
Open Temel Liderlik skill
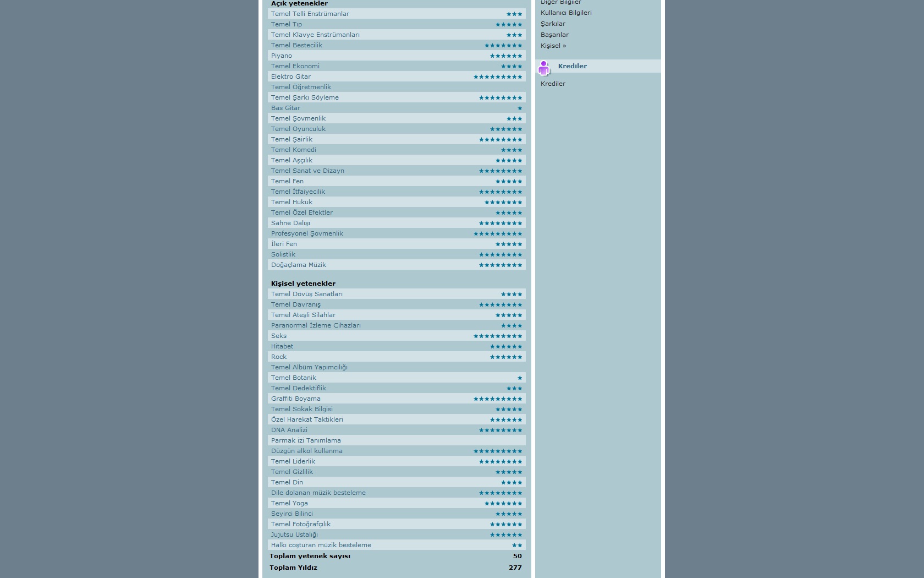[293, 461]
